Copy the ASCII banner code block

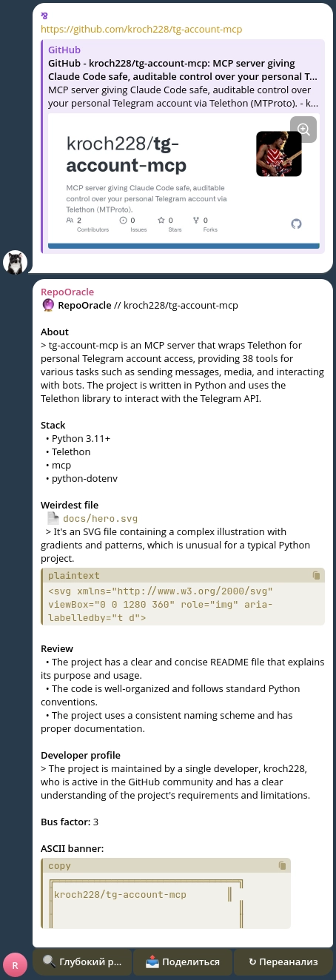tap(282, 865)
